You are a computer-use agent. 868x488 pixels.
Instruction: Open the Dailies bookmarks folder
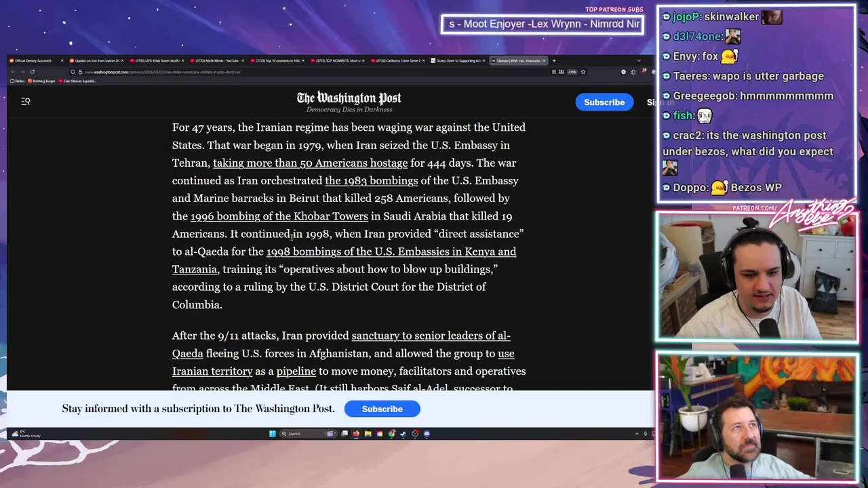click(18, 81)
